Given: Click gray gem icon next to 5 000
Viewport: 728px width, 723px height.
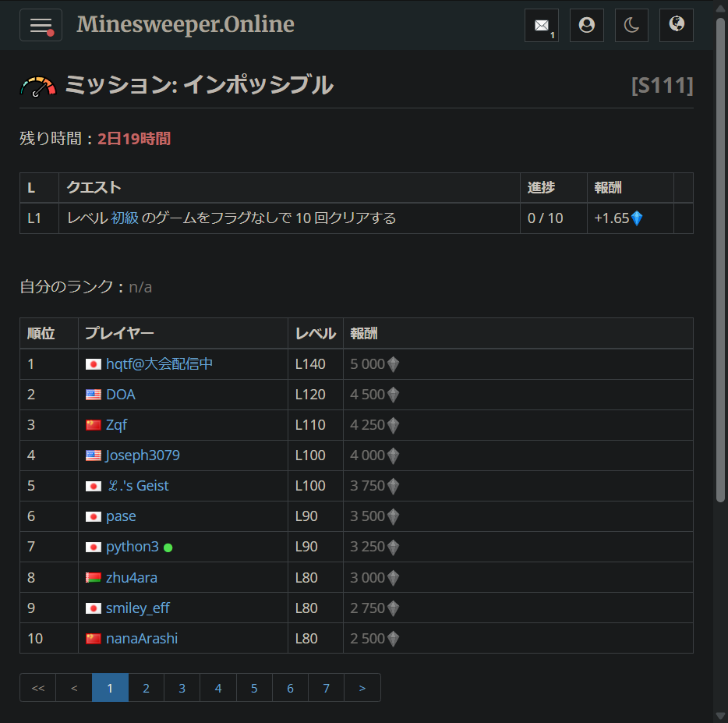Looking at the screenshot, I should pyautogui.click(x=394, y=364).
